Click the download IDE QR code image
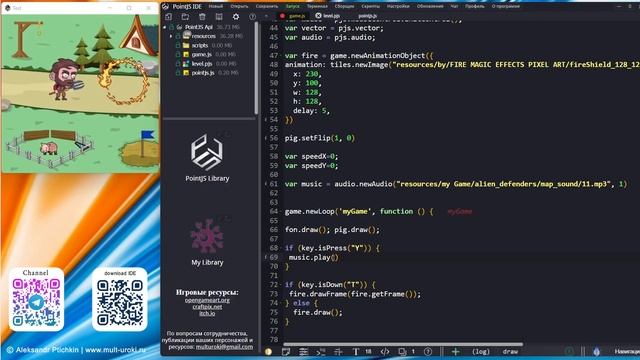The image size is (640, 360). (x=120, y=302)
